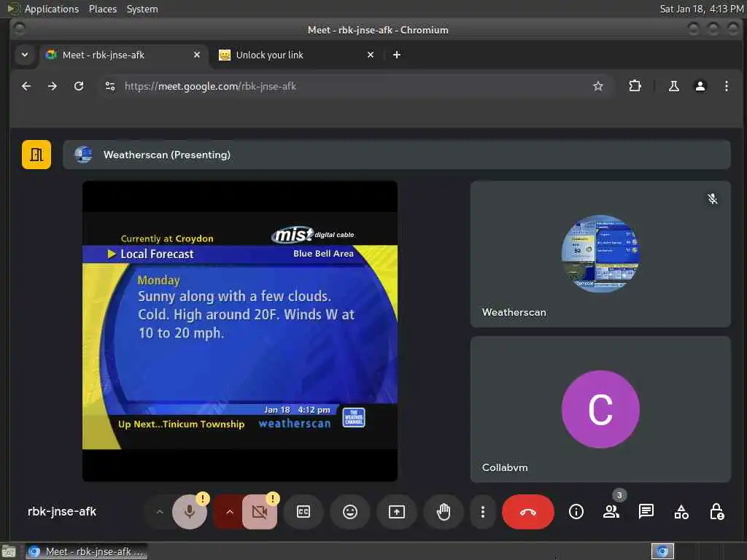
Task: Open more options three-dot menu in call bar
Action: [x=483, y=512]
